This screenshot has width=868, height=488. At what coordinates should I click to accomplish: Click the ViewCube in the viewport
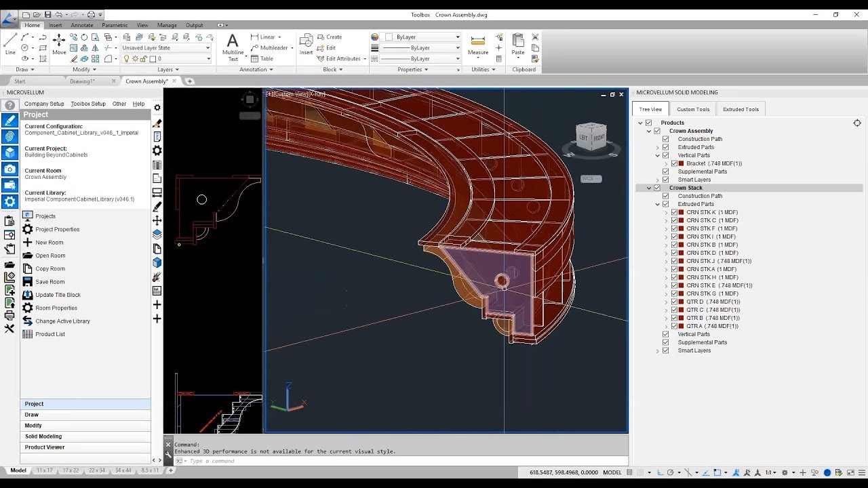(591, 138)
